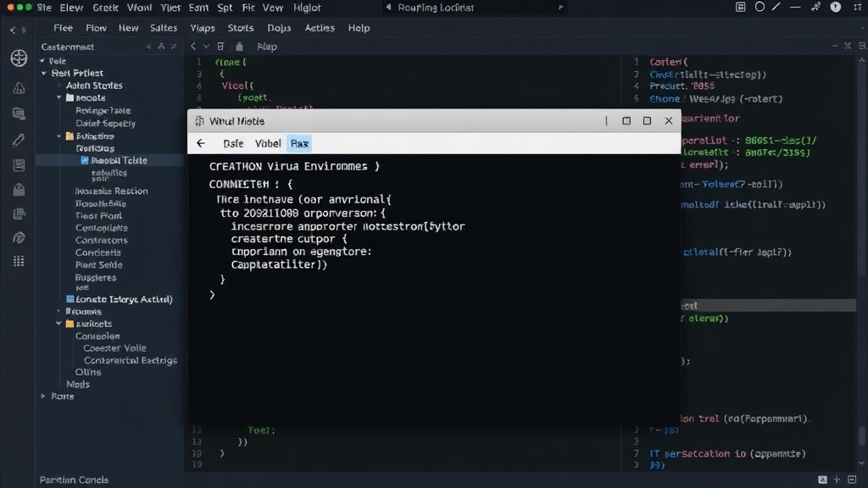Click the swirl icon in the left activity bar
The width and height of the screenshot is (868, 488).
19,237
